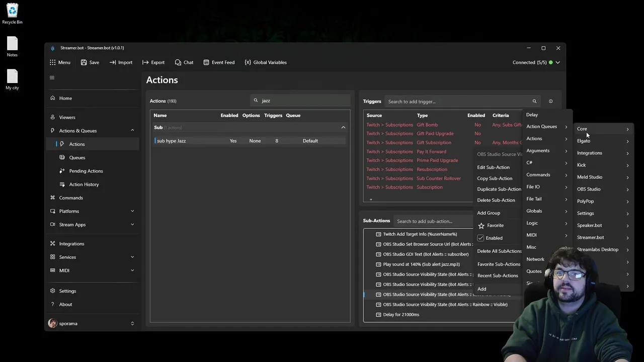Click the Export arrow icon
The width and height of the screenshot is (644, 362).
pyautogui.click(x=145, y=62)
